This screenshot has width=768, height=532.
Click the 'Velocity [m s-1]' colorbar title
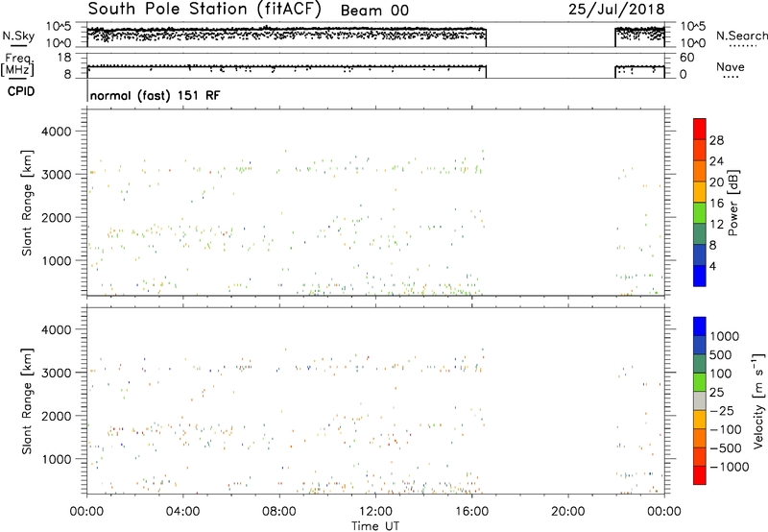click(x=758, y=400)
